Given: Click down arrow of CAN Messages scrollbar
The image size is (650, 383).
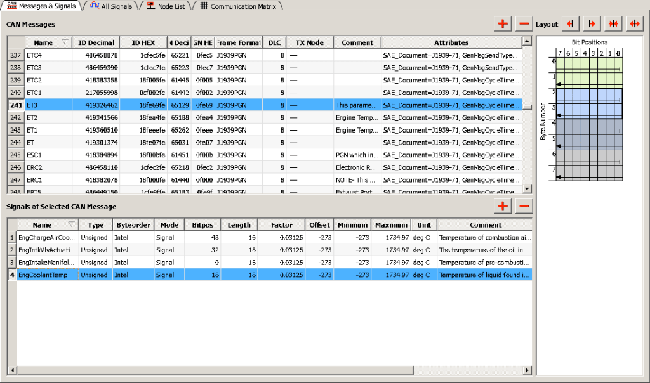Looking at the screenshot, I should (x=527, y=189).
